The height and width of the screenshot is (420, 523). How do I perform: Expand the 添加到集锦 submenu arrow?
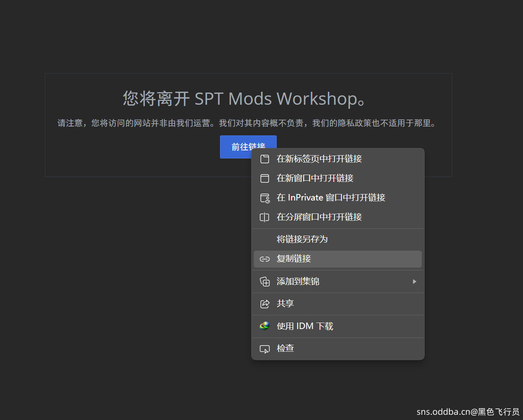[x=415, y=281]
